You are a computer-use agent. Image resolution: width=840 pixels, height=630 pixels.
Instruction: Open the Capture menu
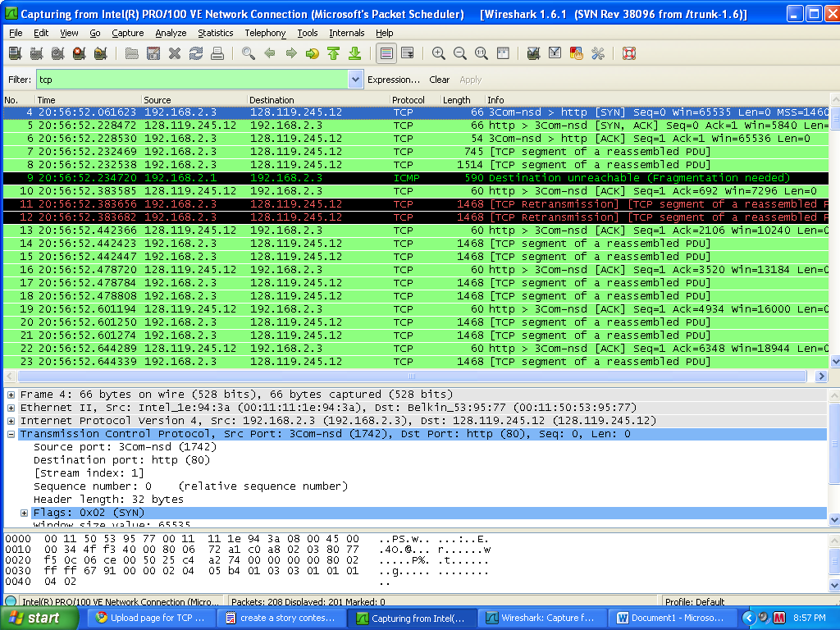pyautogui.click(x=127, y=33)
